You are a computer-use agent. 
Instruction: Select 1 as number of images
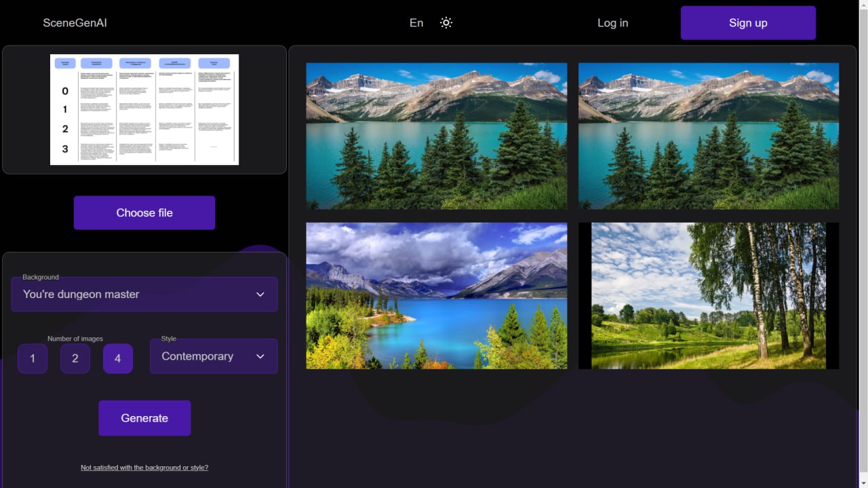(33, 358)
